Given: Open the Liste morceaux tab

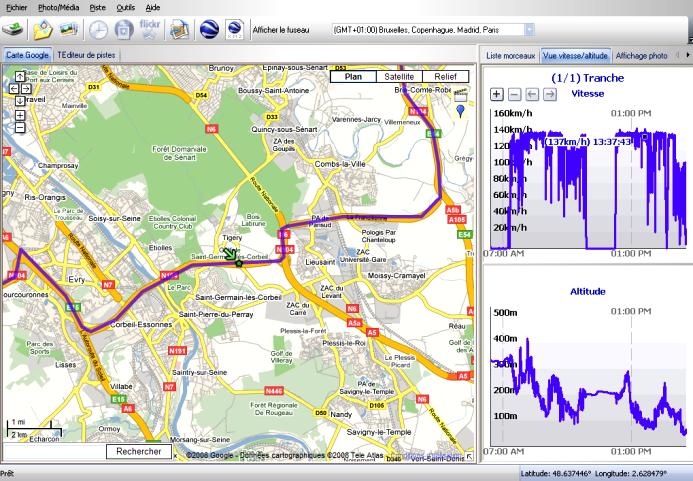Looking at the screenshot, I should coord(510,56).
